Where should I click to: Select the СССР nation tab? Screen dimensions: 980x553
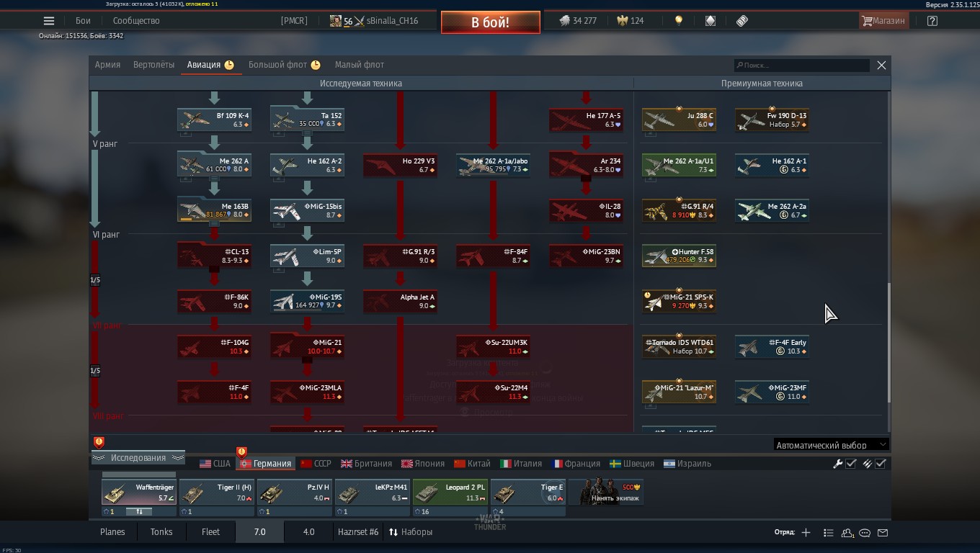tap(316, 464)
